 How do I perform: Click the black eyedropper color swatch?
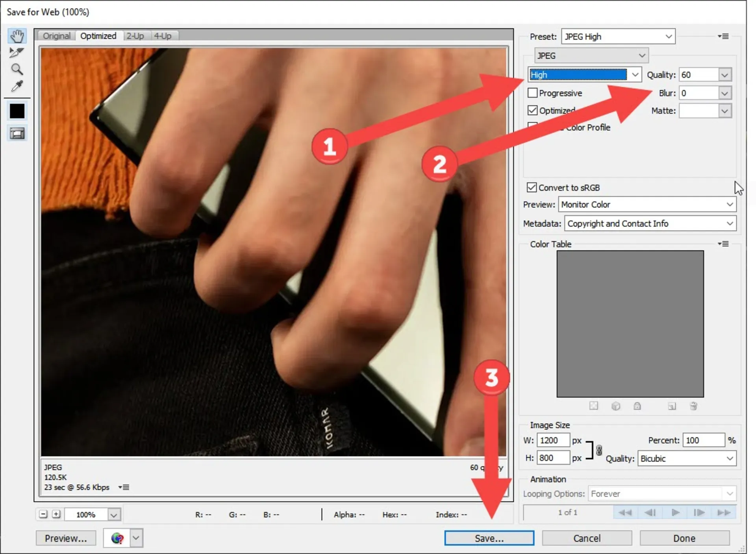17,111
